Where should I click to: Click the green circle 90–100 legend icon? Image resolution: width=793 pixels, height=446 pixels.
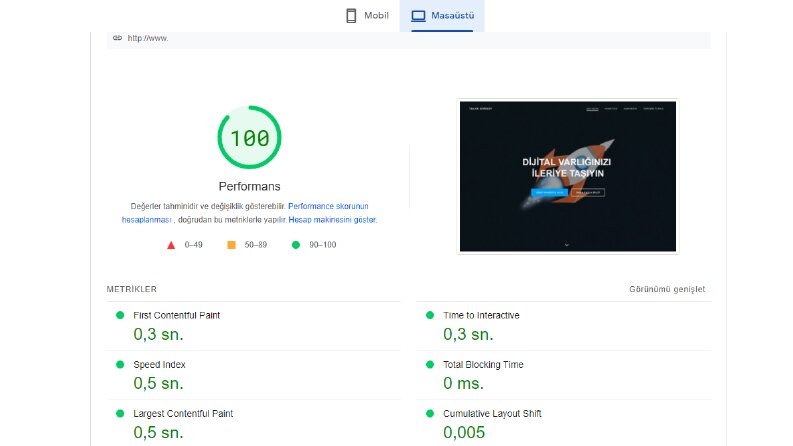296,245
